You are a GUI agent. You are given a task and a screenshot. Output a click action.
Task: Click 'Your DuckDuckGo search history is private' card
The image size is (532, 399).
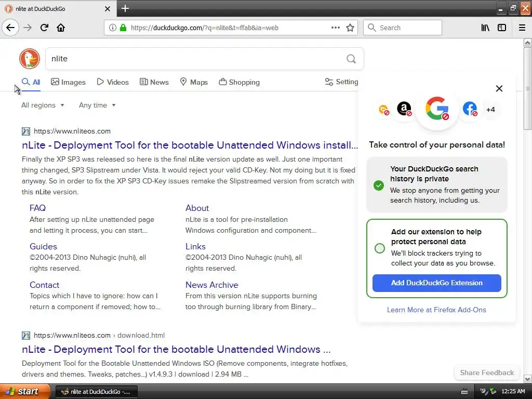(436, 184)
